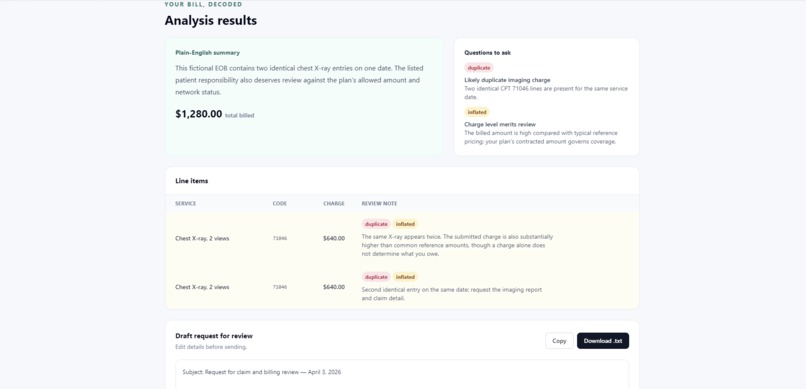Click the CODE column header
The width and height of the screenshot is (806, 389).
click(x=280, y=203)
